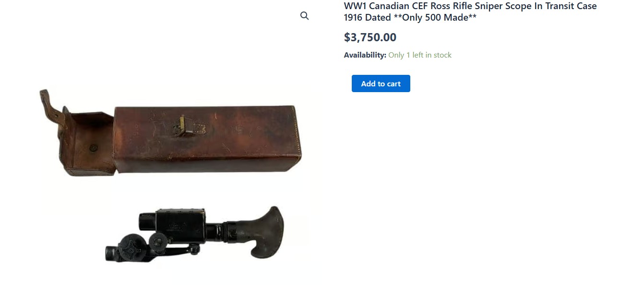The width and height of the screenshot is (644, 285).
Task: Click the snap stud inside the case lid
Action: pos(93,148)
